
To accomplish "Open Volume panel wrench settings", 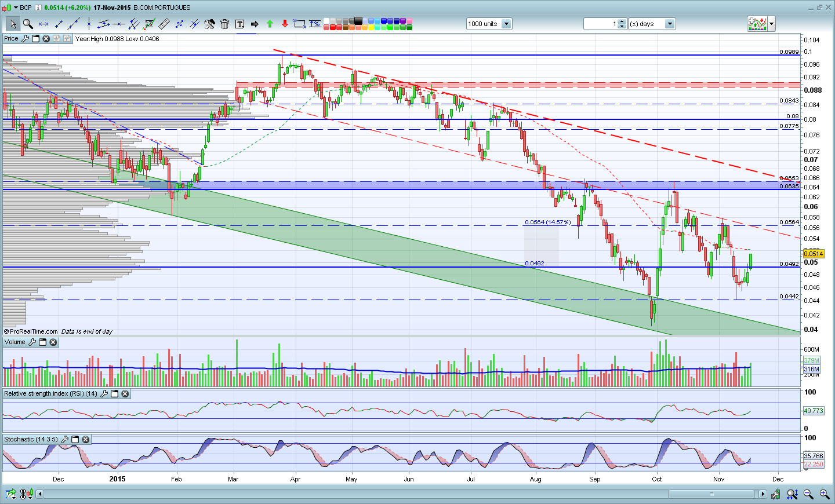I will tap(32, 342).
